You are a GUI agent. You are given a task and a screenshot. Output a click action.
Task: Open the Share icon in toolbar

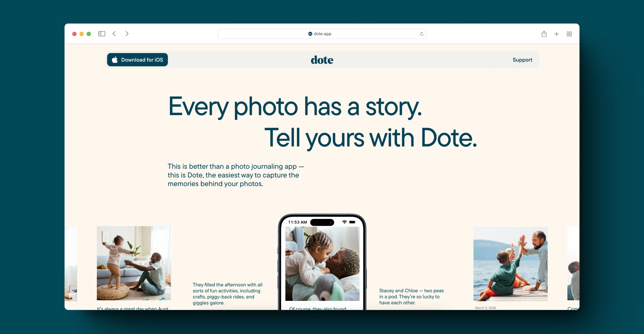[544, 34]
